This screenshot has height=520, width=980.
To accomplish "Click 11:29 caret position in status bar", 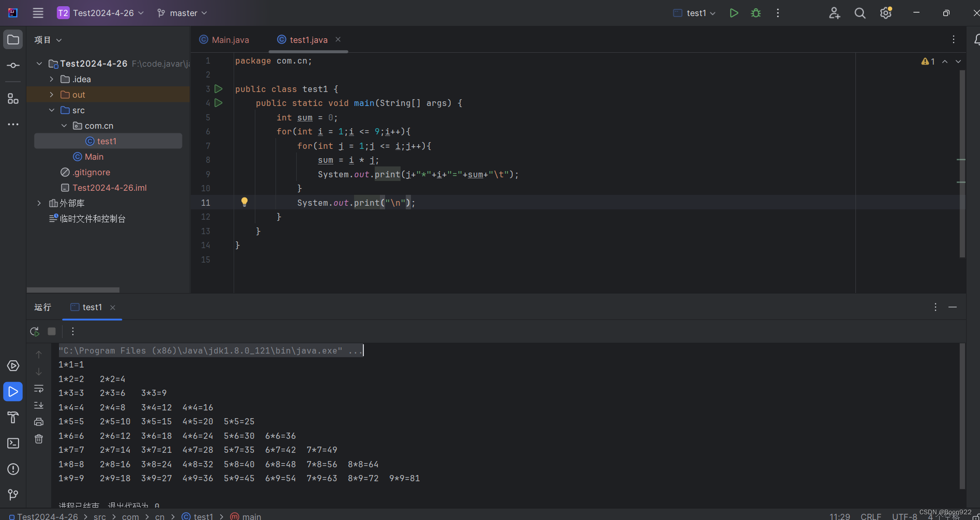I will tap(840, 516).
